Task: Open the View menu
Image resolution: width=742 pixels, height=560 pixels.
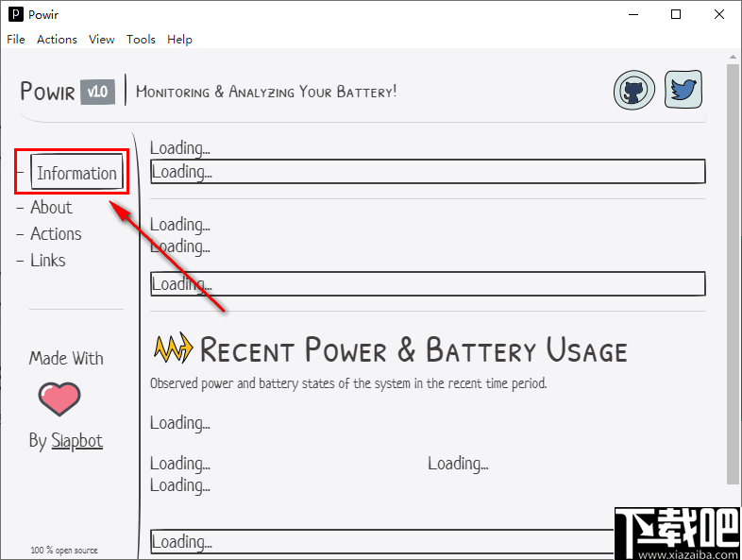Action: pyautogui.click(x=101, y=40)
